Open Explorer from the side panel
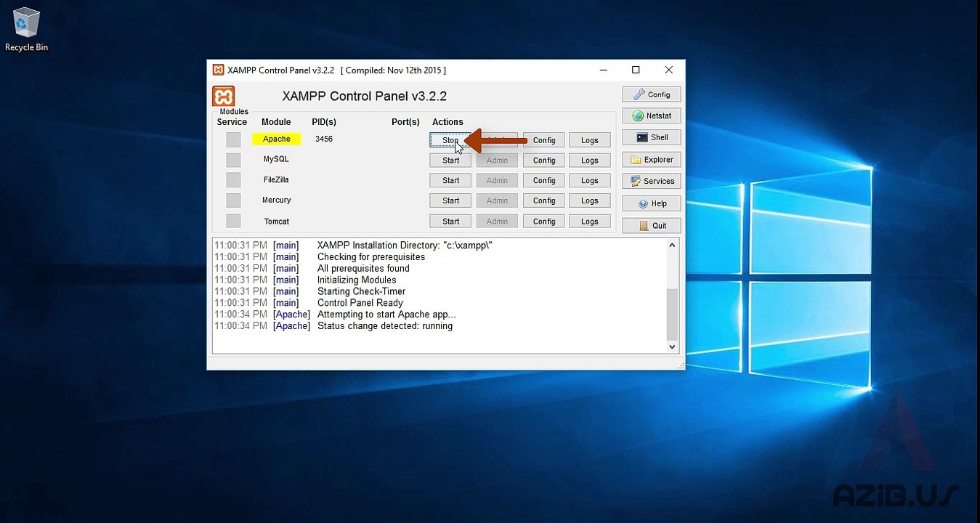Image resolution: width=980 pixels, height=523 pixels. click(x=652, y=160)
